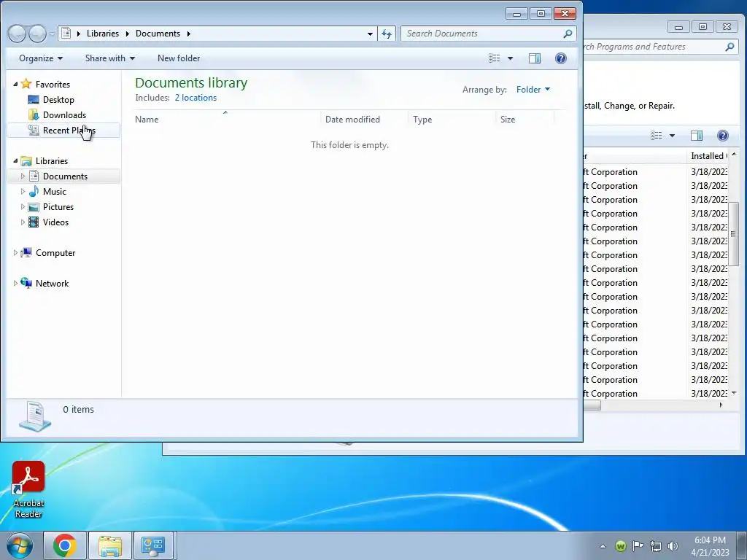Click the volume speaker tray icon
The width and height of the screenshot is (747, 560).
pos(673,545)
